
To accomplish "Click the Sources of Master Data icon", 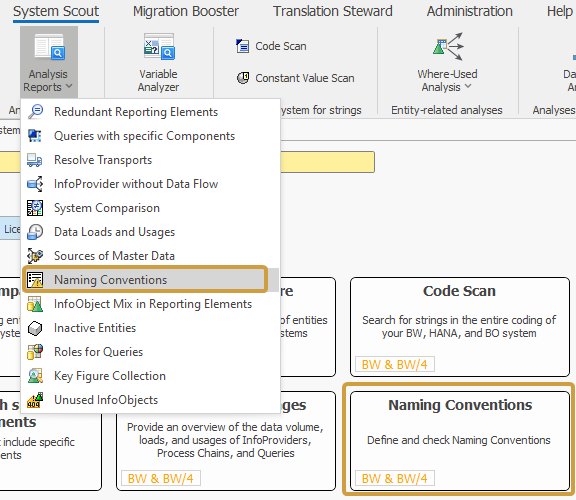I will click(x=35, y=256).
